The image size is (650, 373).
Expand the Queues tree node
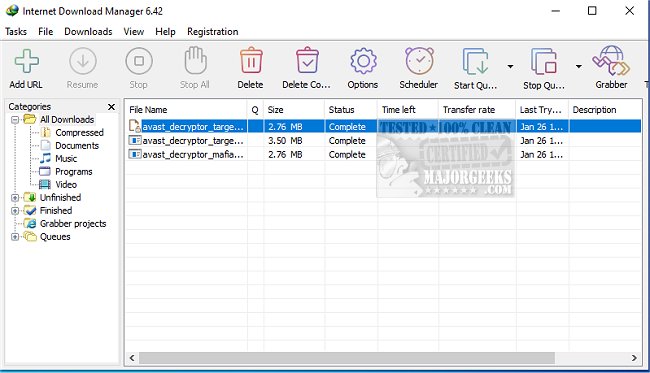click(x=15, y=237)
